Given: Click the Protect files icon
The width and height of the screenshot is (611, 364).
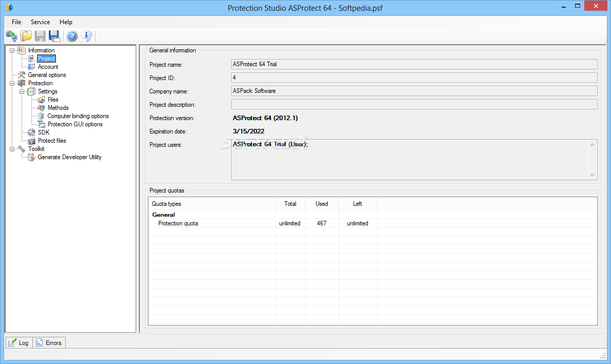Looking at the screenshot, I should [31, 141].
